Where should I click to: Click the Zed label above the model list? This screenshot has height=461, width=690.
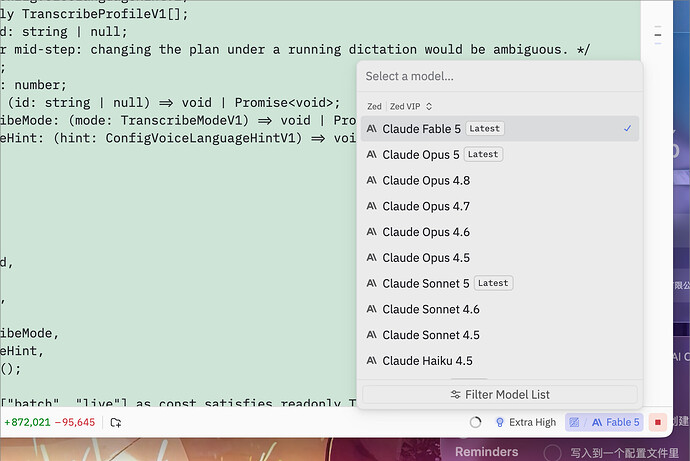tap(374, 106)
